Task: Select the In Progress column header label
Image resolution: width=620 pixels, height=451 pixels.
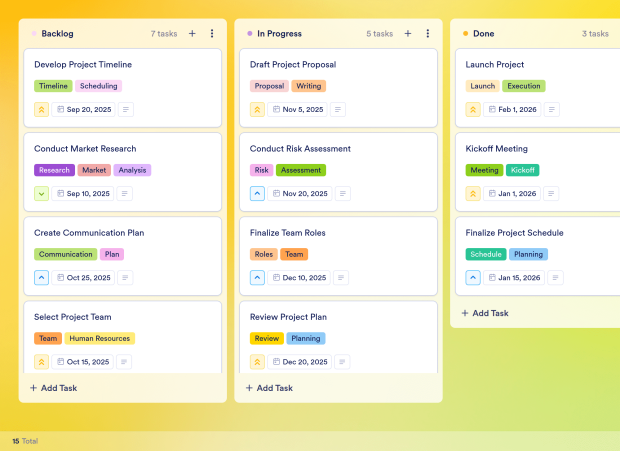Action: [279, 34]
